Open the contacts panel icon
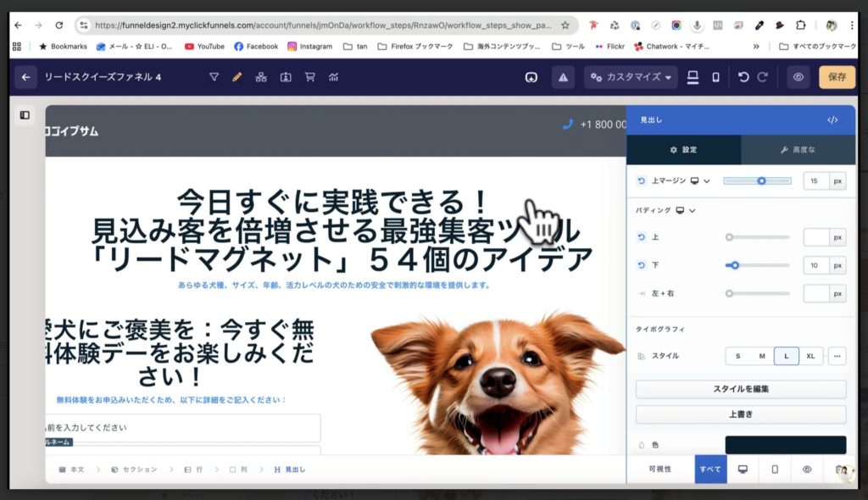Viewport: 868px width, 500px height. (x=286, y=76)
